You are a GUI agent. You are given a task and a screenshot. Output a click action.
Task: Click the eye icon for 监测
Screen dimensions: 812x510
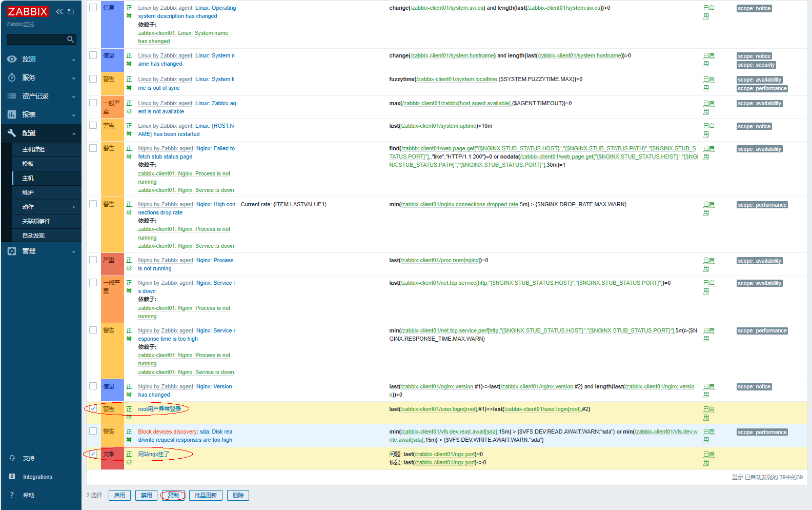tap(12, 59)
